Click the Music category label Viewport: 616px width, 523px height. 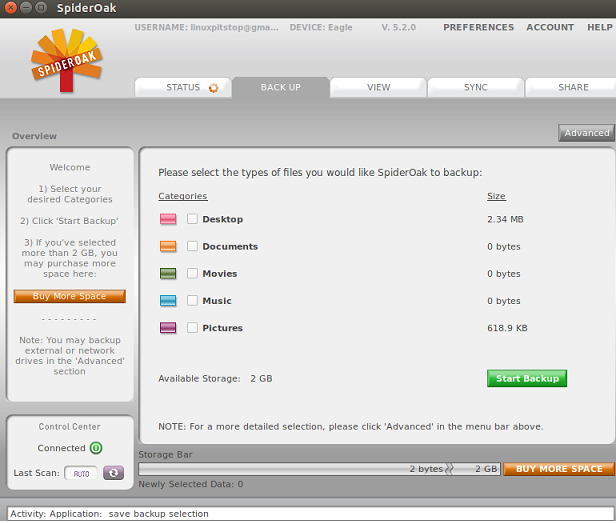pyautogui.click(x=217, y=301)
